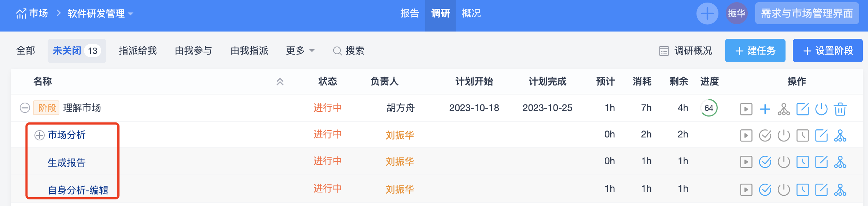This screenshot has height=206, width=868.
Task: Open the 更多 filter dropdown
Action: click(x=300, y=51)
